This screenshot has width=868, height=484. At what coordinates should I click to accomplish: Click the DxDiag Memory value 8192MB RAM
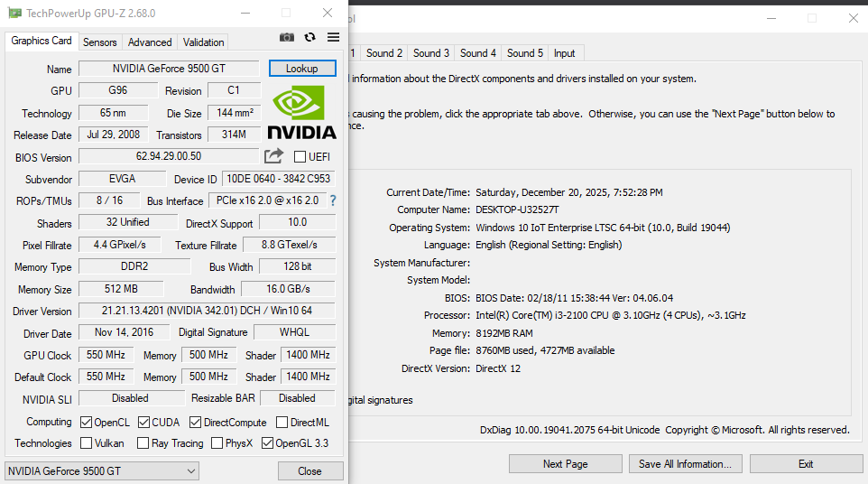[x=504, y=333]
